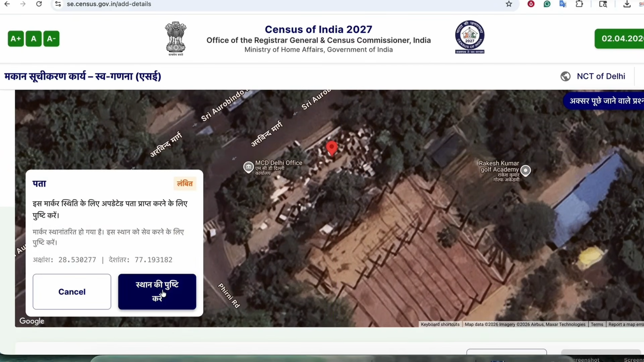Viewport: 644px width, 362px height.
Task: Increase text size with the A+ control
Action: (16, 39)
